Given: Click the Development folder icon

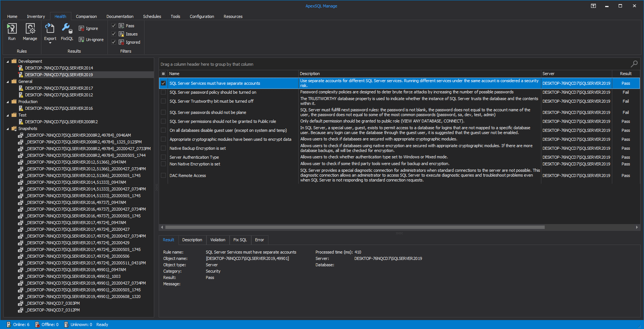Looking at the screenshot, I should [14, 61].
